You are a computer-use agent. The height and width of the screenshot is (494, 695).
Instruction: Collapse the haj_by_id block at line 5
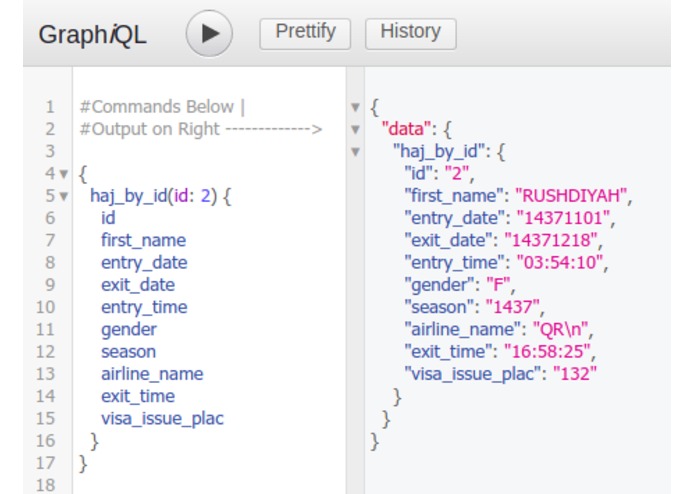coord(64,196)
